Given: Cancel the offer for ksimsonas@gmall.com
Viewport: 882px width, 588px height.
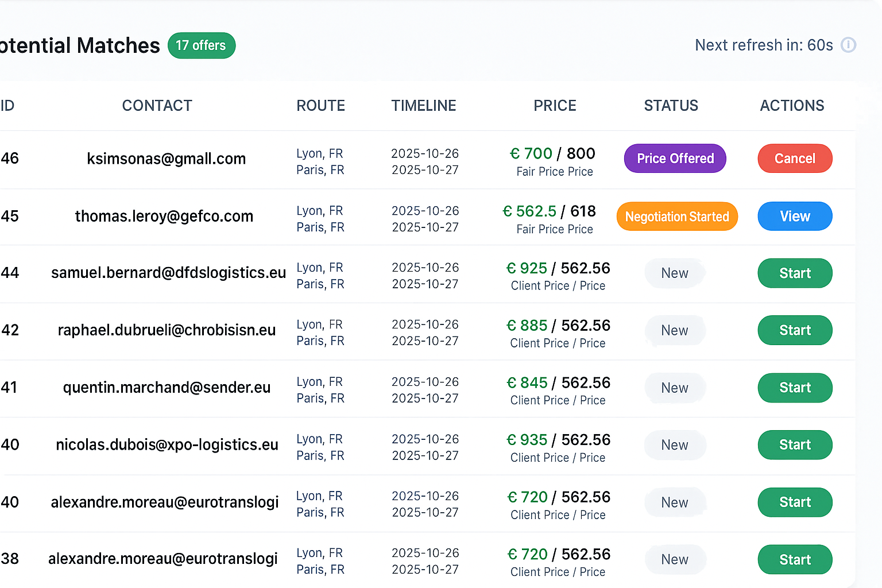Looking at the screenshot, I should 795,158.
